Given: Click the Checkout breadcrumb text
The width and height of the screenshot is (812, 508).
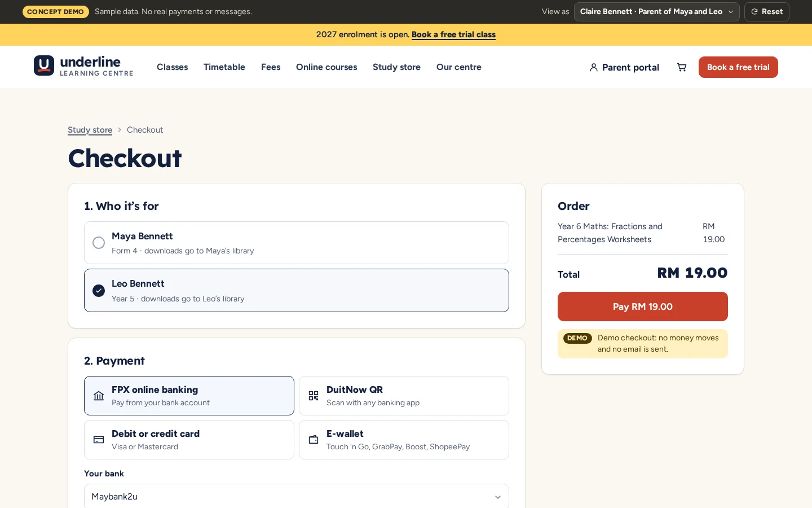Looking at the screenshot, I should pos(145,130).
